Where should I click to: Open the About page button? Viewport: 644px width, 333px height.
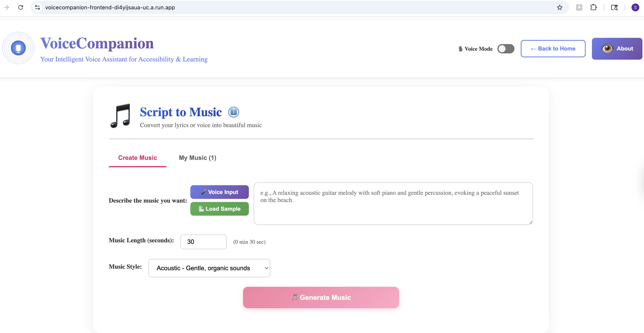click(617, 49)
